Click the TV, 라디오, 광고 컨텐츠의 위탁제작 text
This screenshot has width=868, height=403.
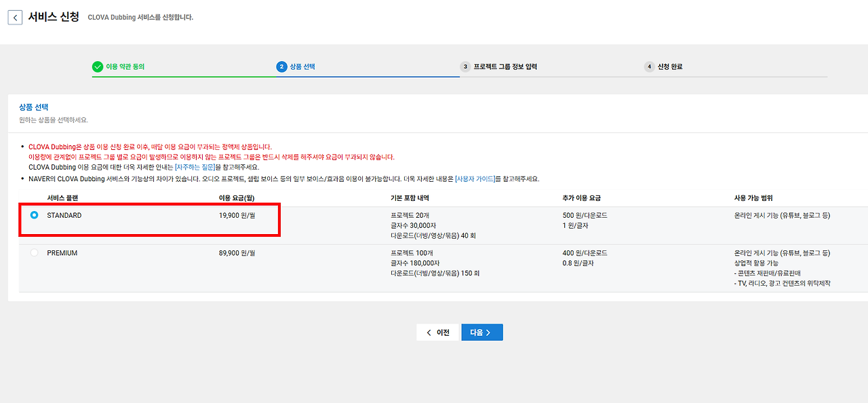(x=783, y=283)
